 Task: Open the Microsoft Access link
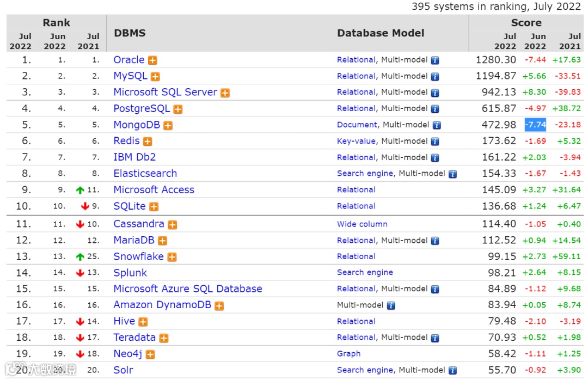[154, 190]
